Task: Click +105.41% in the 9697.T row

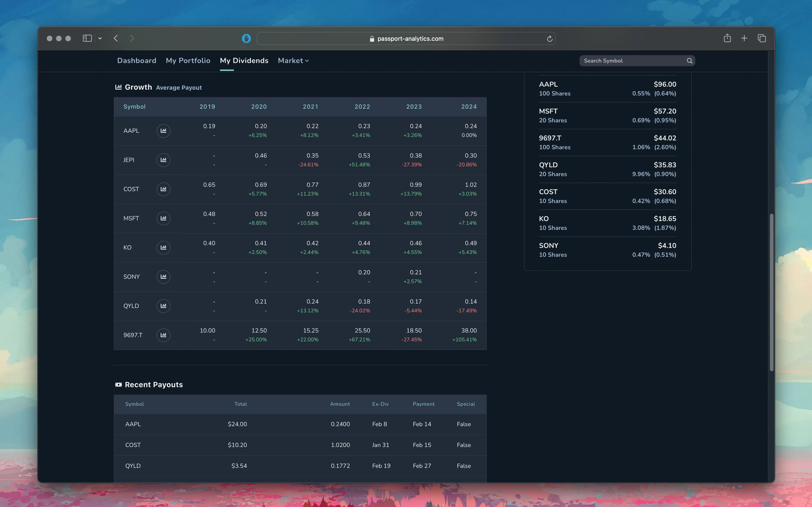Action: pos(464,340)
